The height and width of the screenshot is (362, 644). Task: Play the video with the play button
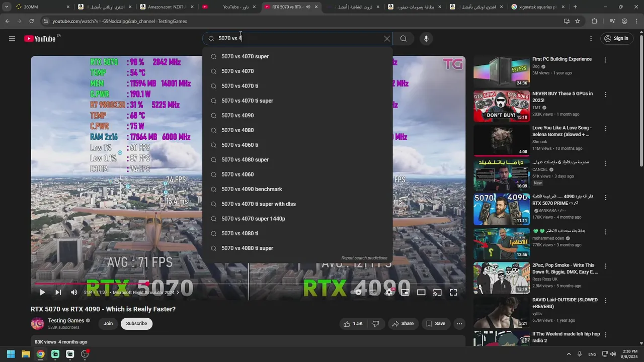[42, 292]
